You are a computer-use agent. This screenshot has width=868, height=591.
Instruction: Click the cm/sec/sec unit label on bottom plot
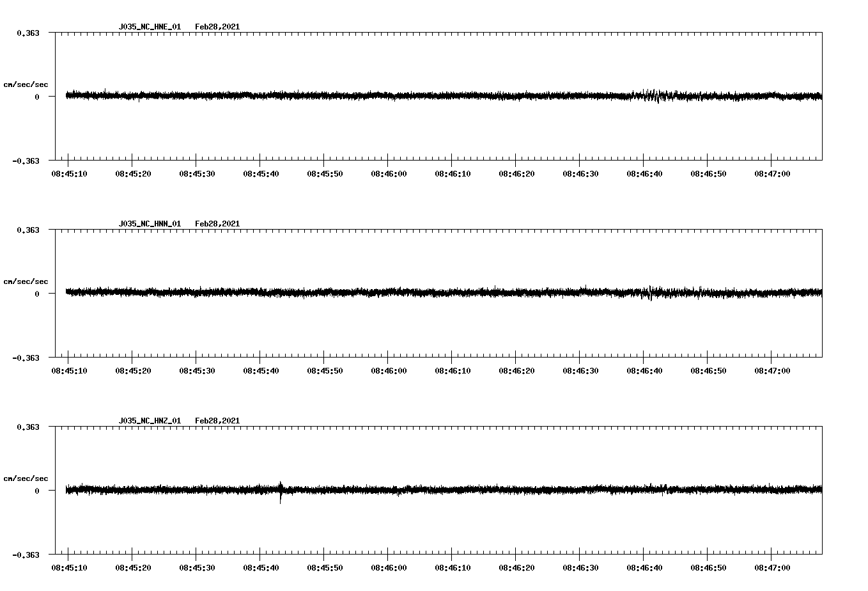[x=27, y=478]
